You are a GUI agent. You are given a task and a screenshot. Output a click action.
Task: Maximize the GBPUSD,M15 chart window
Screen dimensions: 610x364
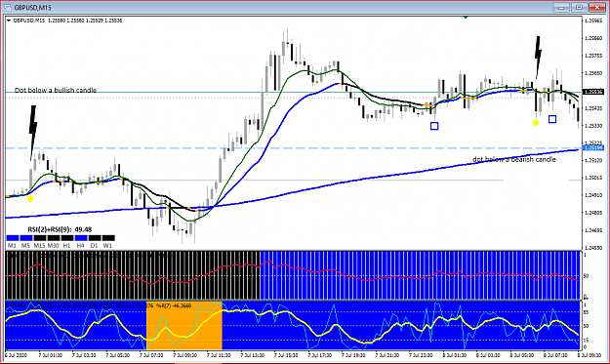[580, 8]
